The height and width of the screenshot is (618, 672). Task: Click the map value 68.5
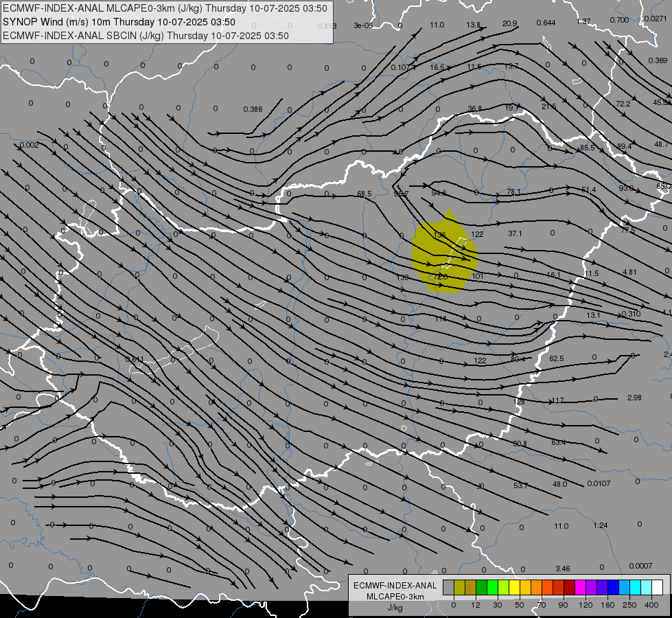364,194
